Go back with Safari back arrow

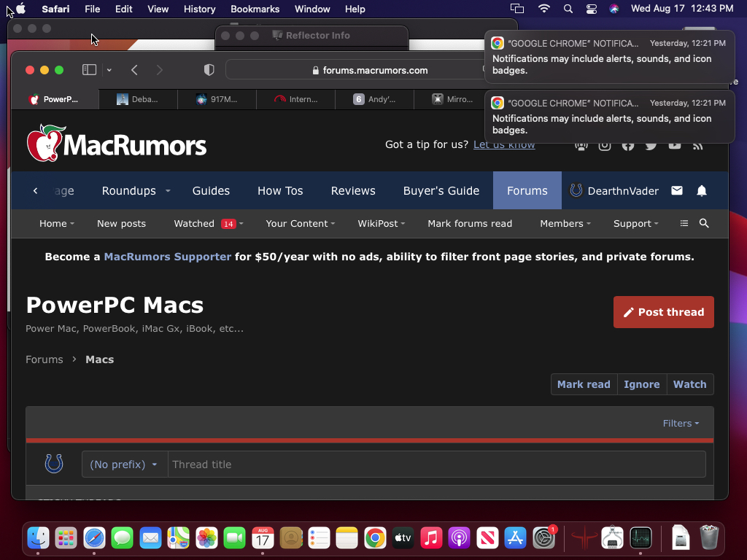coord(134,70)
